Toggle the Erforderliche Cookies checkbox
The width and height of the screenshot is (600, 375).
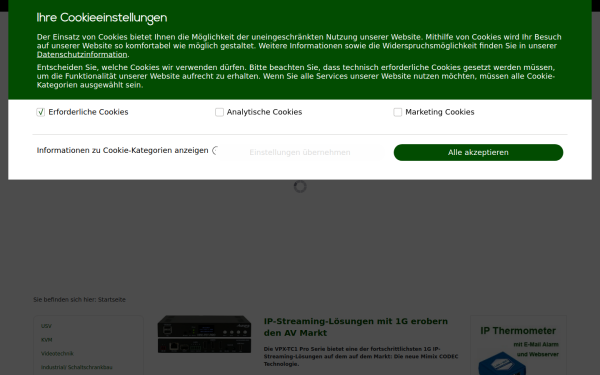click(41, 112)
